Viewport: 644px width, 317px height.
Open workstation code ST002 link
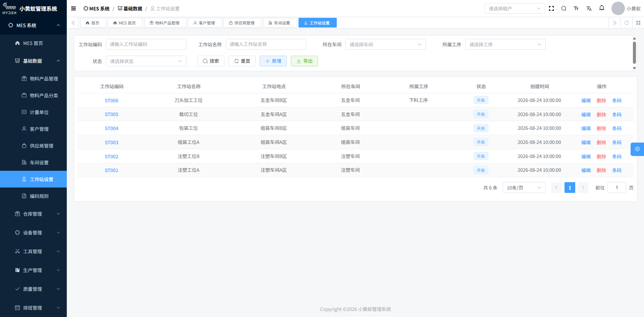pyautogui.click(x=112, y=156)
